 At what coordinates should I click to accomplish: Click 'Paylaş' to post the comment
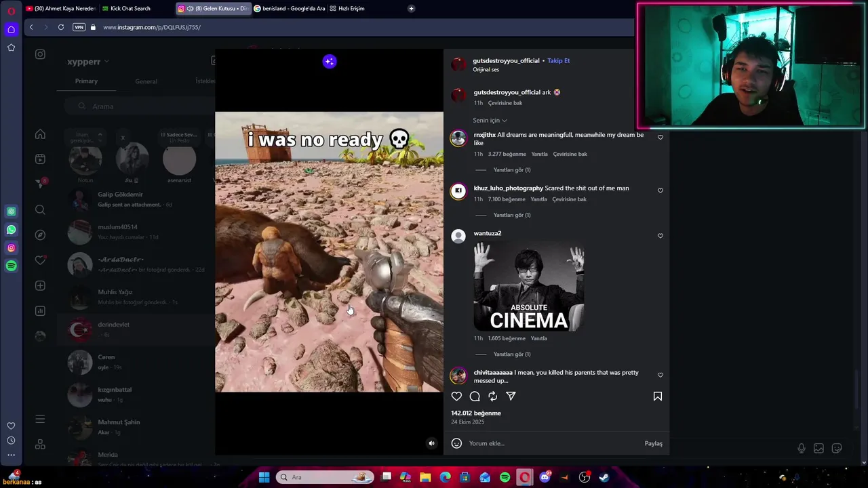point(653,443)
